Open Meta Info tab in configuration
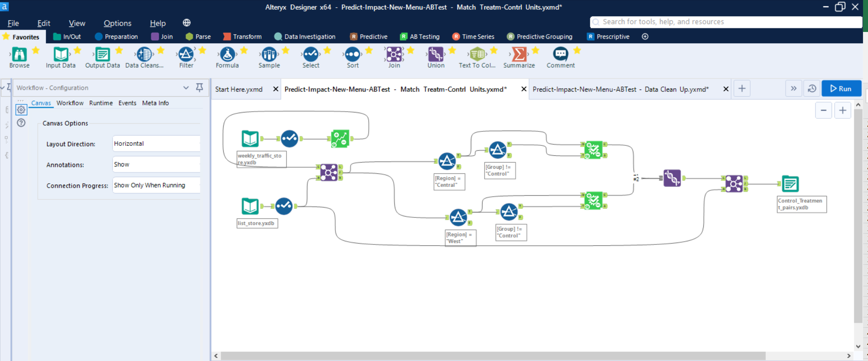 [155, 103]
